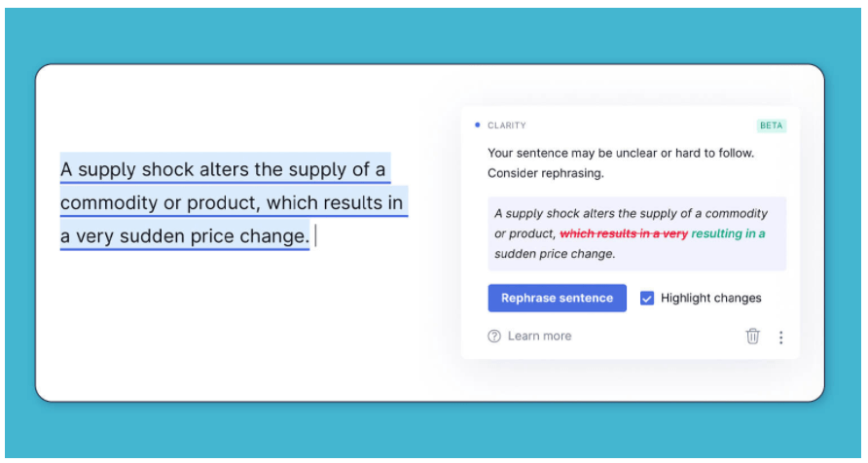Click "sudden price change." in suggestion preview
The height and width of the screenshot is (463, 868).
click(554, 254)
